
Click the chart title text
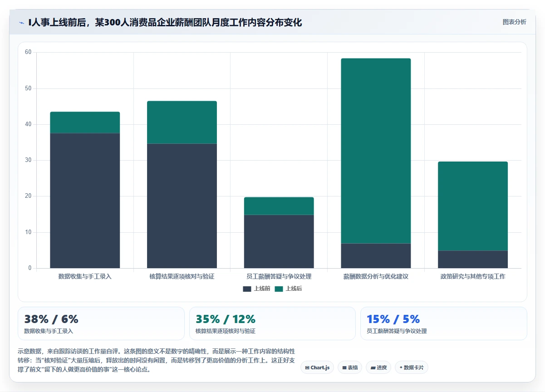[x=165, y=22]
